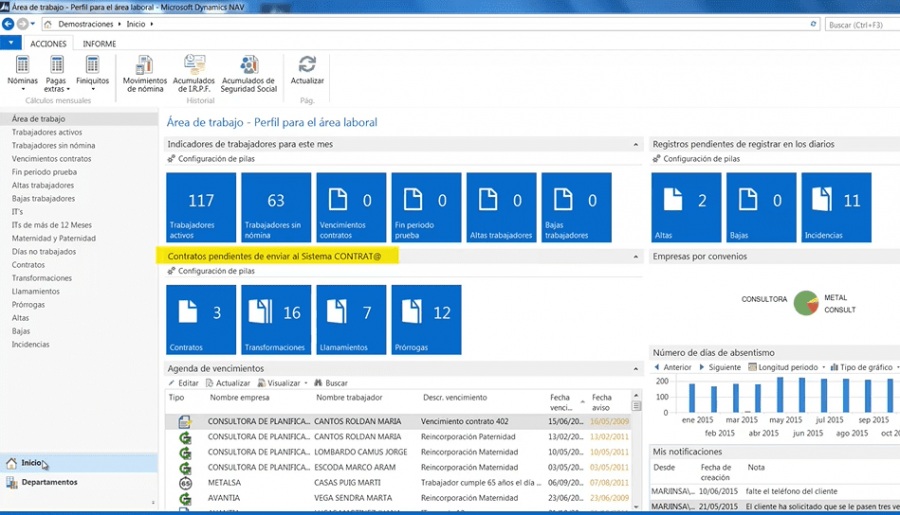The image size is (900, 515).
Task: Expand the Tipo de gráfico dropdown
Action: pyautogui.click(x=863, y=367)
